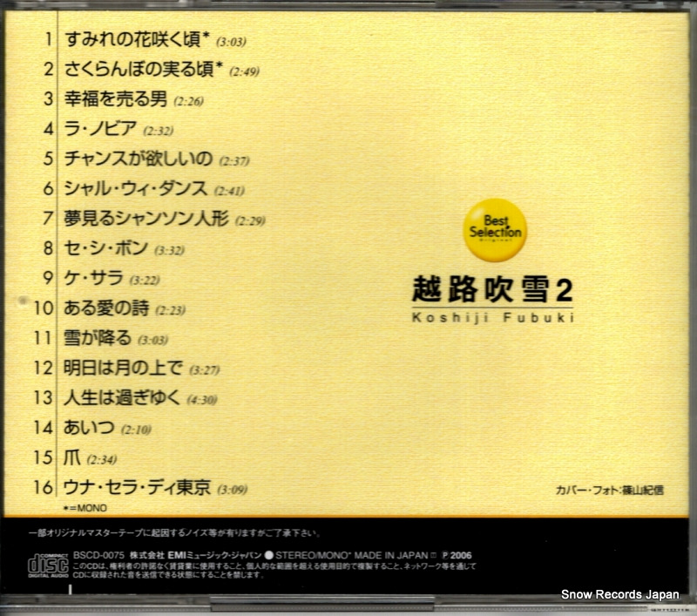Click track 5 title チャンスが欲しいの
The width and height of the screenshot is (697, 616).
139,159
